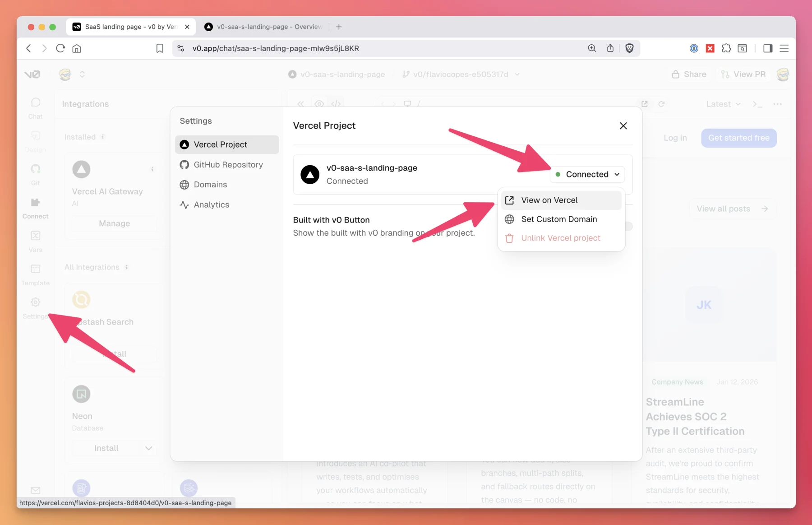Open the 1Password extension icon

click(694, 48)
